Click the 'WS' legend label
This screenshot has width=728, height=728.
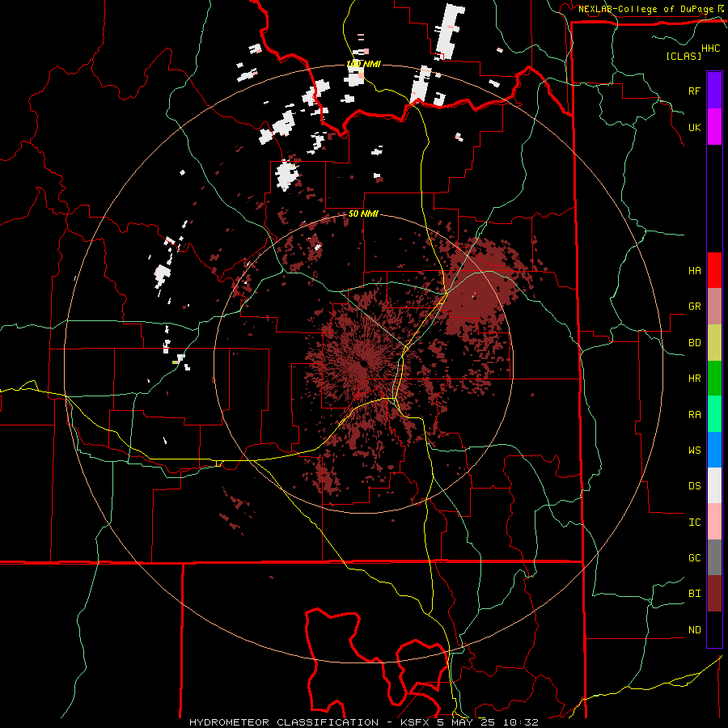(x=694, y=451)
